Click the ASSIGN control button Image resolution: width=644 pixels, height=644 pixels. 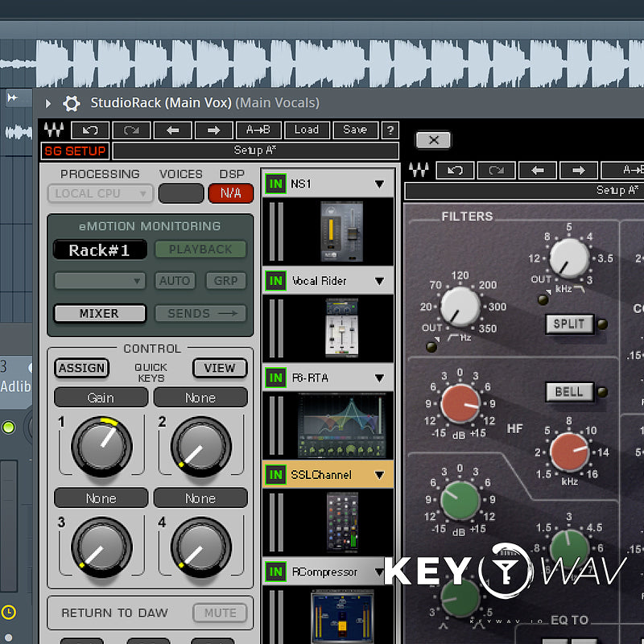pyautogui.click(x=82, y=368)
